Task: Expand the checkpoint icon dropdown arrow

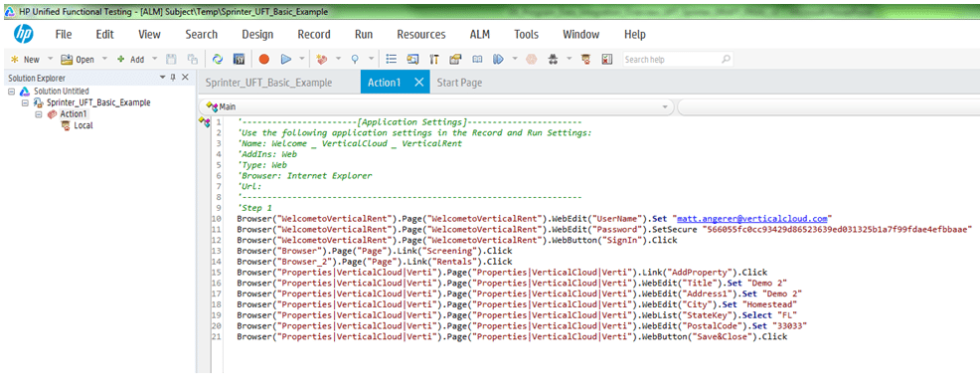Action: (x=339, y=60)
